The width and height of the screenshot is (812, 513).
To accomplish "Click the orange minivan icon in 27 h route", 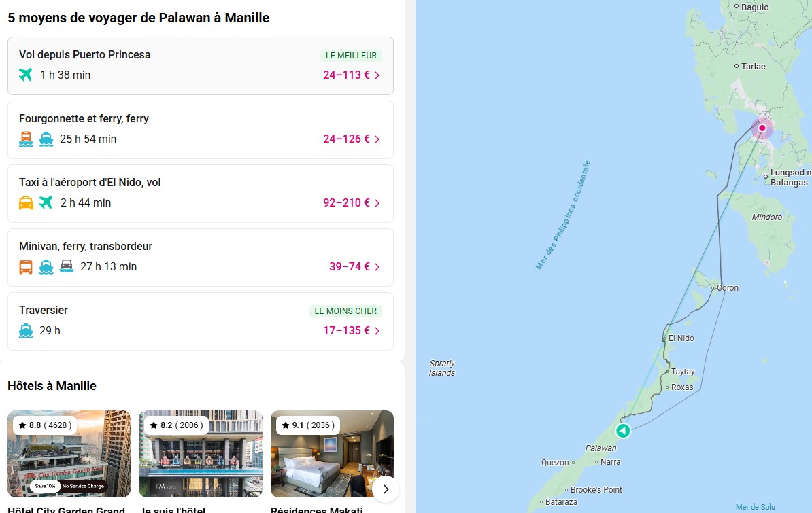I will (26, 266).
